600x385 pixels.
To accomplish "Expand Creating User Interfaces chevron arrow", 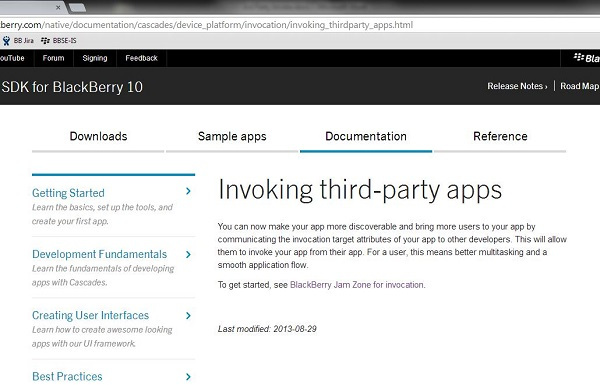I will pos(188,315).
